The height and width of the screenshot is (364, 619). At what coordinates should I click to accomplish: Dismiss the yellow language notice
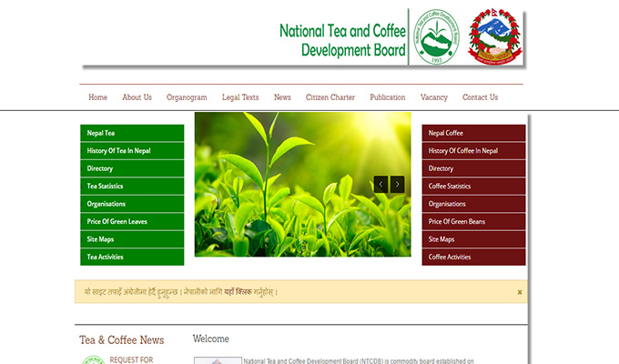click(x=520, y=292)
